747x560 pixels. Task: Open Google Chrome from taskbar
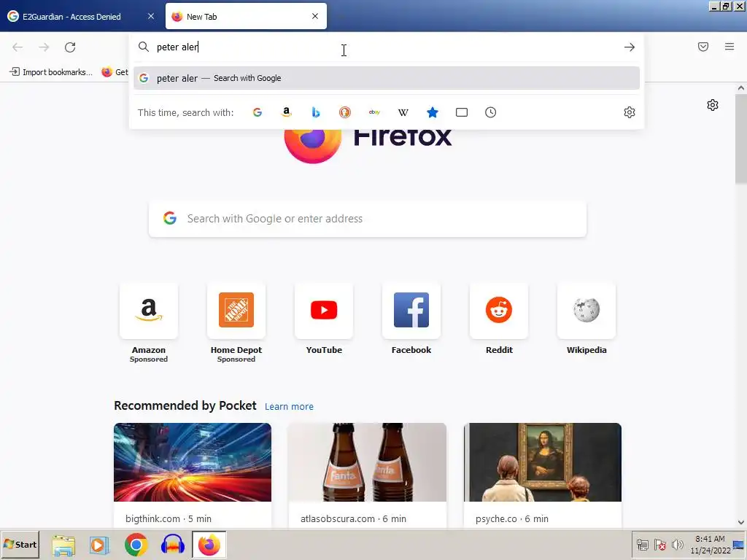coord(136,545)
